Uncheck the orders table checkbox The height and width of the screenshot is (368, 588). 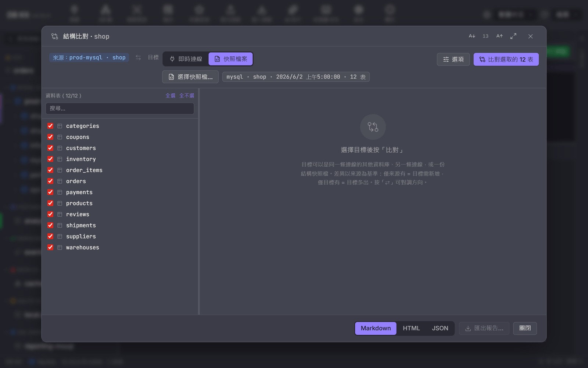click(50, 181)
